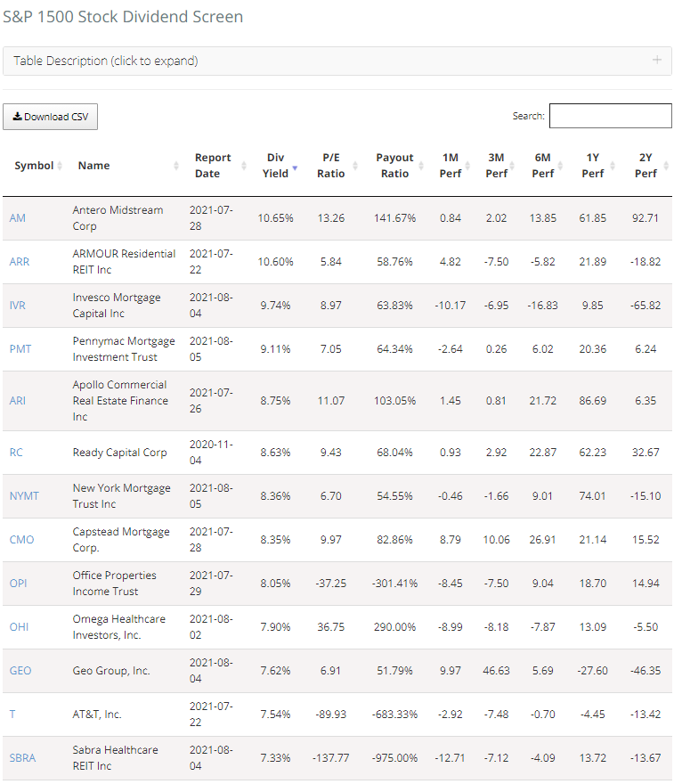Click the plus icon in Table Description bar
674x784 pixels.
pyautogui.click(x=656, y=61)
